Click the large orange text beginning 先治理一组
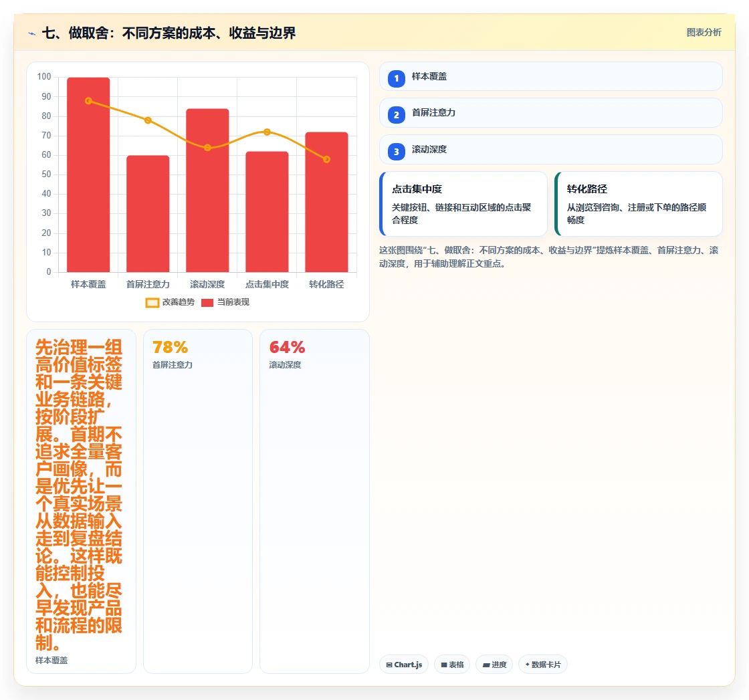This screenshot has height=700, width=749. click(x=79, y=495)
